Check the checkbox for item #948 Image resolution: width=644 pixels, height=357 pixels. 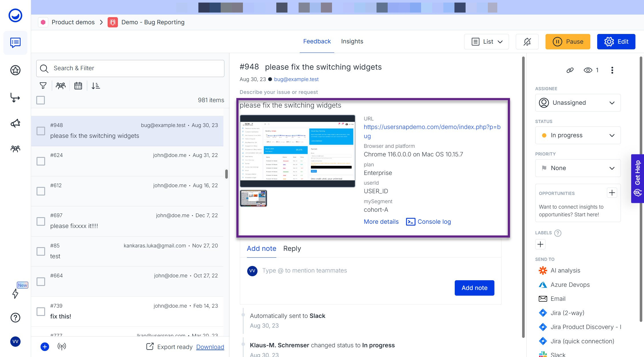click(41, 131)
